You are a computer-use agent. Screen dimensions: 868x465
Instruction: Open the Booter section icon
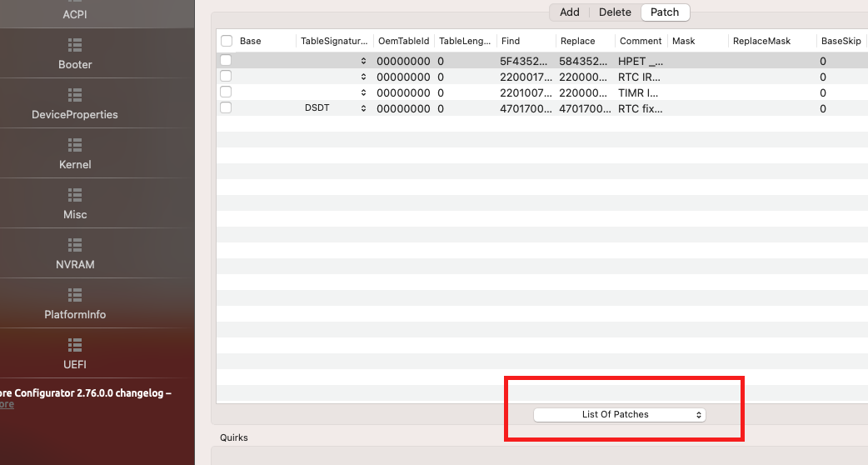(x=75, y=44)
